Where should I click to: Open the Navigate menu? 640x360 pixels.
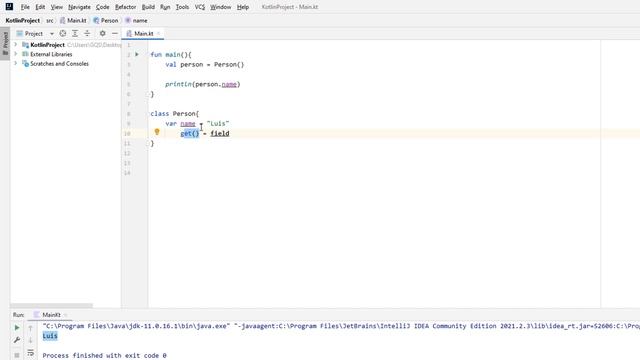[79, 7]
